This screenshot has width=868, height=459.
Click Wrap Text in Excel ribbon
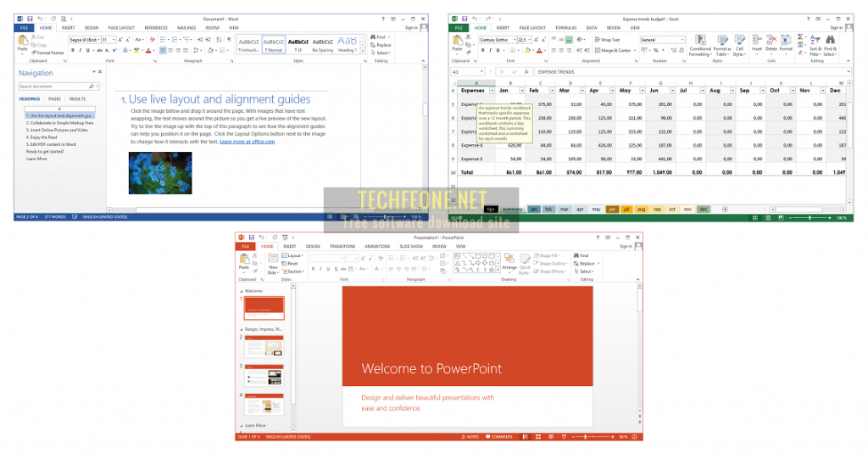(x=607, y=40)
